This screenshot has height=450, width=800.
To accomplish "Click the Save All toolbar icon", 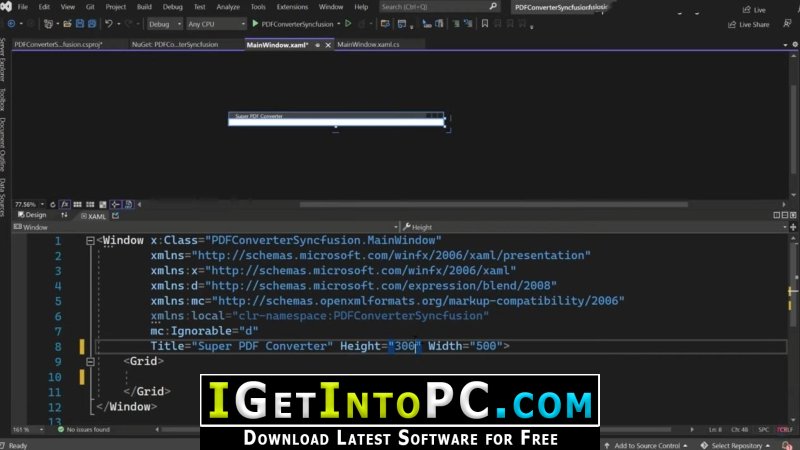I will 92,24.
